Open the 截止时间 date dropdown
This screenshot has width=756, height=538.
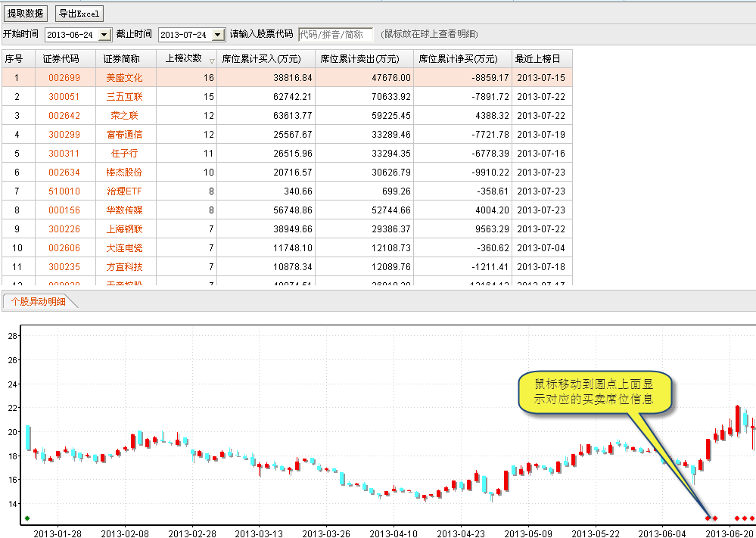(x=218, y=35)
